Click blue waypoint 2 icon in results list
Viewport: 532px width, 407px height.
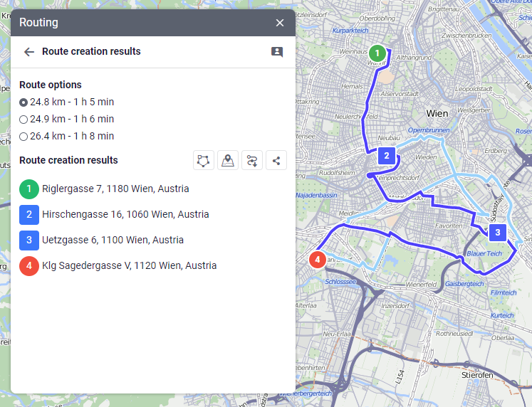[29, 215]
